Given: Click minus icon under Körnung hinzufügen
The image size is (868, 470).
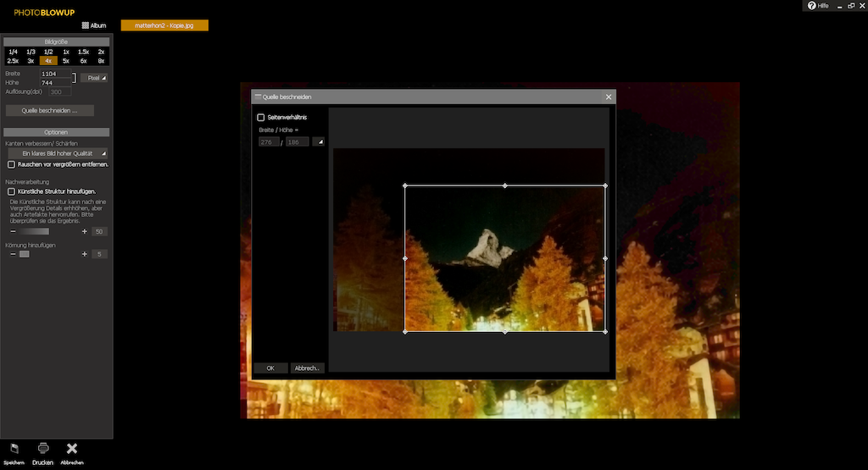Looking at the screenshot, I should [x=13, y=254].
